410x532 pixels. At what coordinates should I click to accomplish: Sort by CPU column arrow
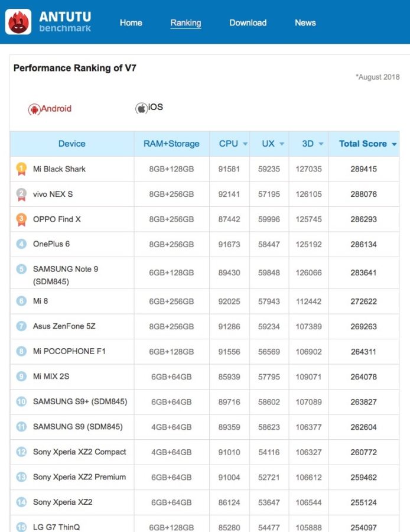point(245,144)
